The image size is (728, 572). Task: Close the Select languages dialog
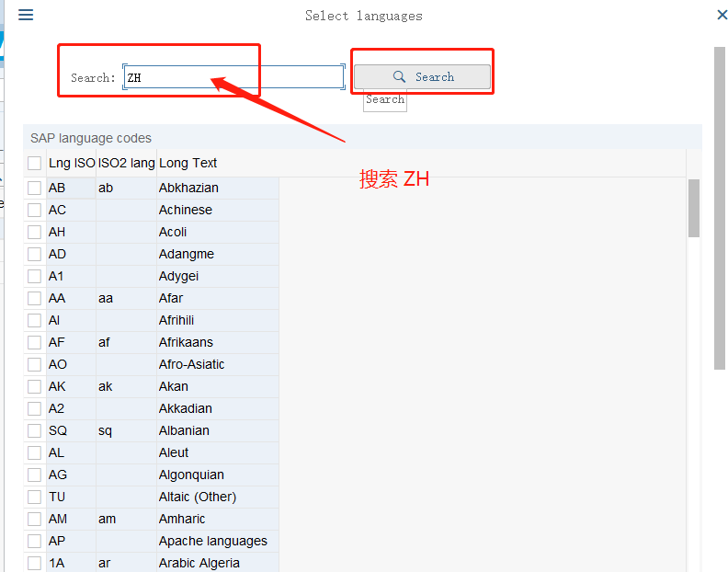click(x=722, y=15)
